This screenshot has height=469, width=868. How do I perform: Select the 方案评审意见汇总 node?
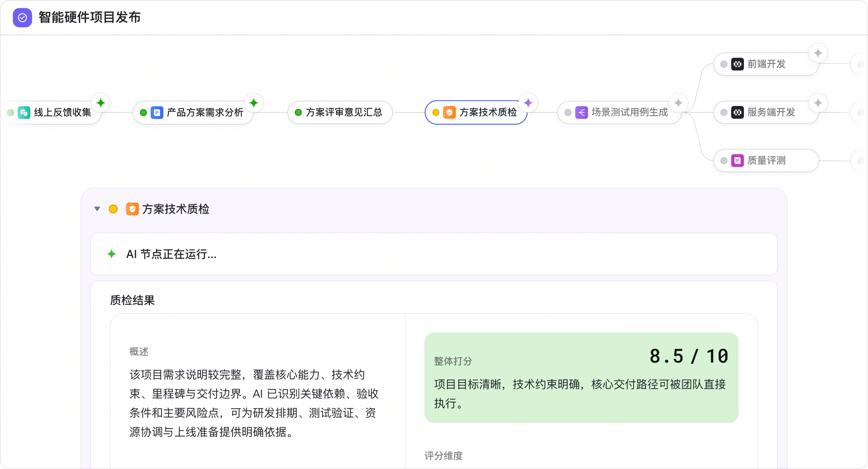(x=340, y=112)
